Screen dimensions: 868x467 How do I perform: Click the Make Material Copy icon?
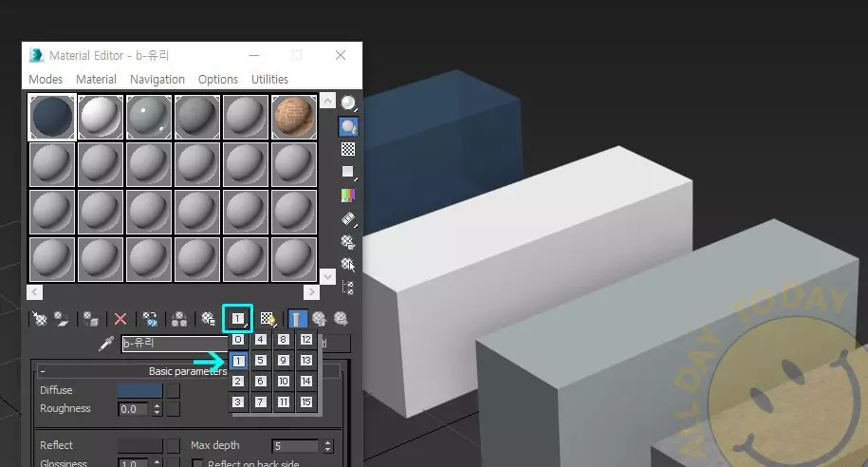[x=150, y=319]
